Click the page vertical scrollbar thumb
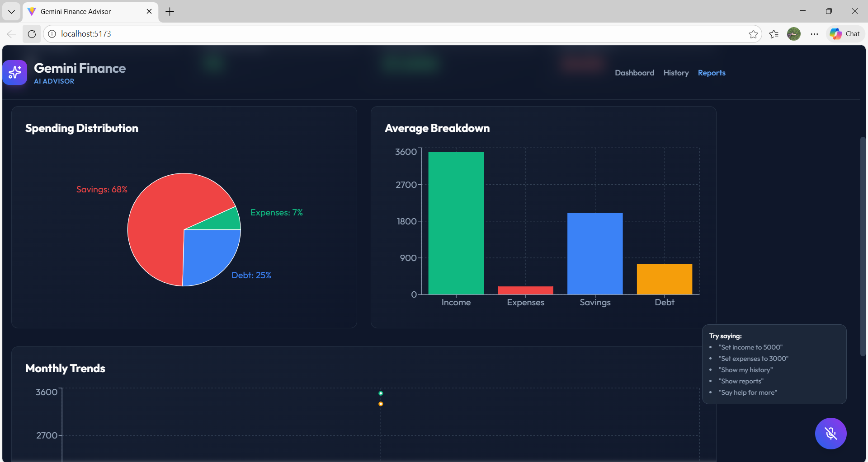Image resolution: width=868 pixels, height=462 pixels. tap(863, 246)
